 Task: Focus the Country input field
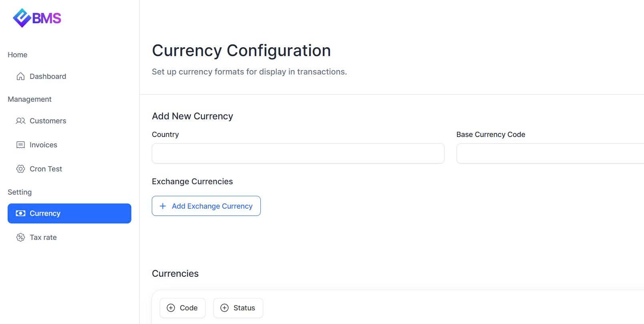(x=298, y=153)
